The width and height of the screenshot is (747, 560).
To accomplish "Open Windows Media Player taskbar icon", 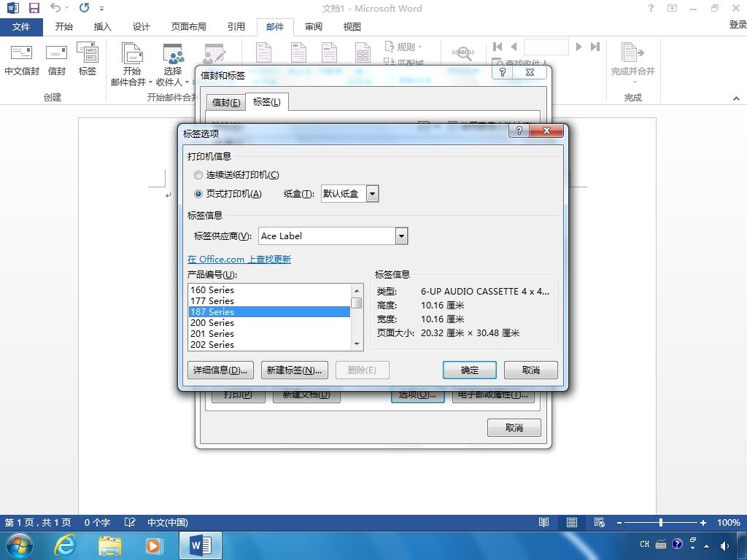I will coord(153,545).
